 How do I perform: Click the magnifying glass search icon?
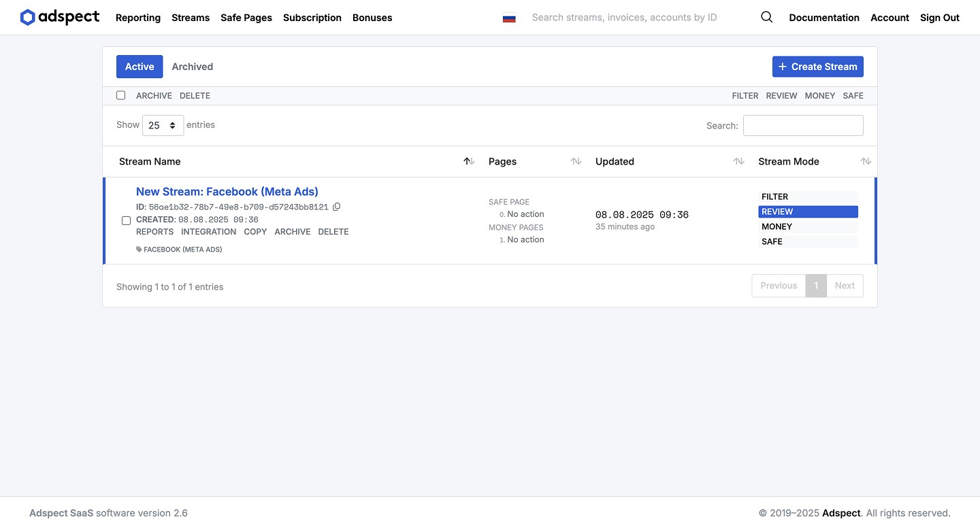(x=766, y=18)
